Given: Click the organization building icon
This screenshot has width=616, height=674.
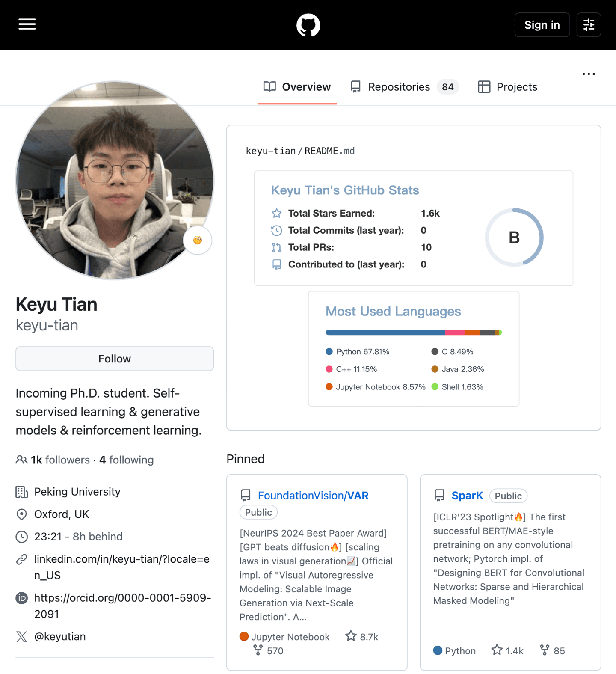Looking at the screenshot, I should 21,492.
